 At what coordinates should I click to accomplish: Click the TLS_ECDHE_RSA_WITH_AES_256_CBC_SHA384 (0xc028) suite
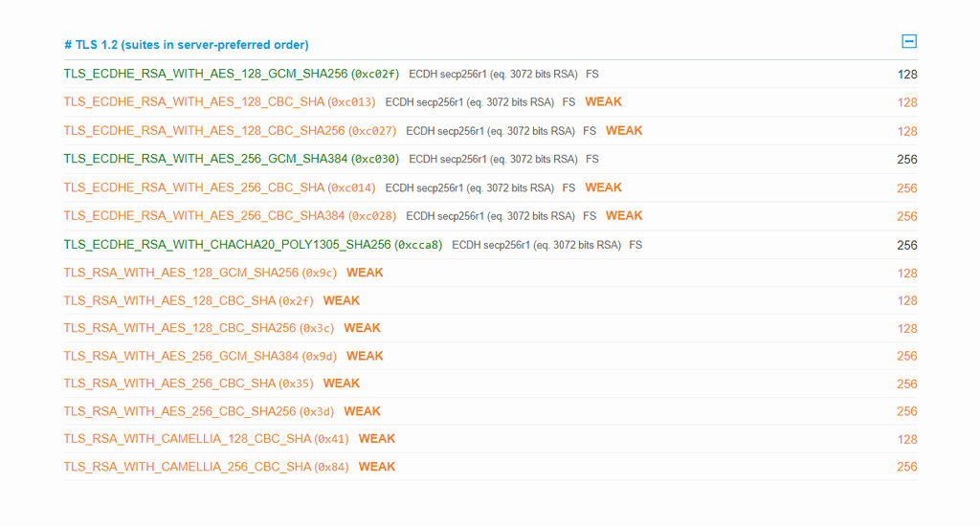230,215
